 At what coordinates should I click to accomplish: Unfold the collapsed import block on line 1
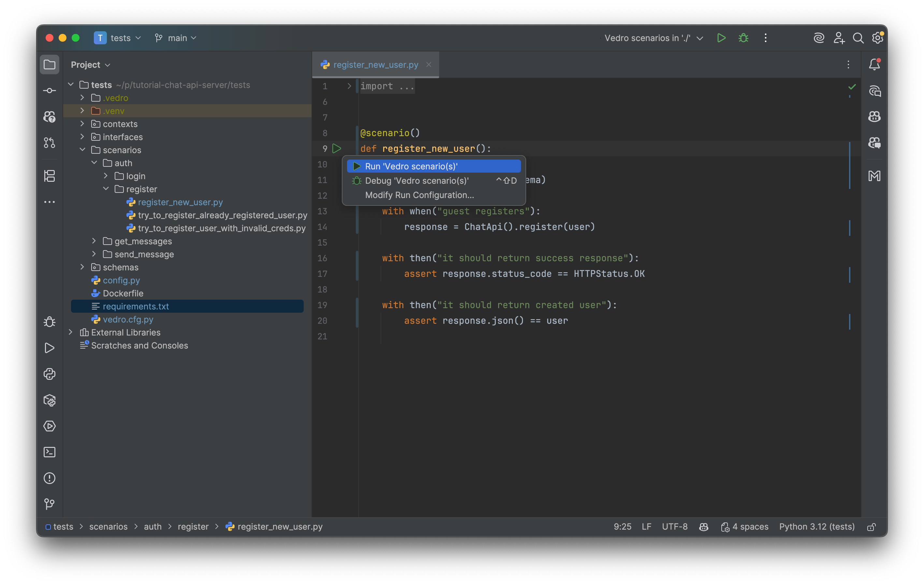[349, 86]
